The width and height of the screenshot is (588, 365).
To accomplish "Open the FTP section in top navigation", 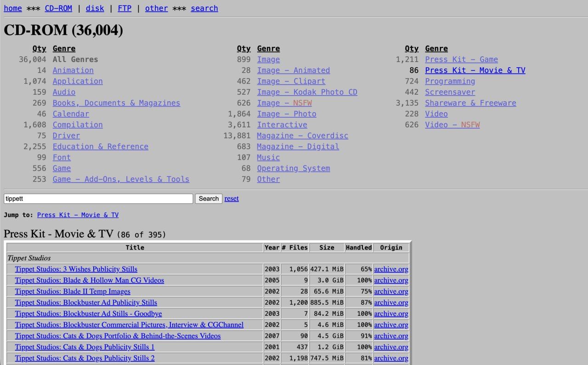I will 124,8.
